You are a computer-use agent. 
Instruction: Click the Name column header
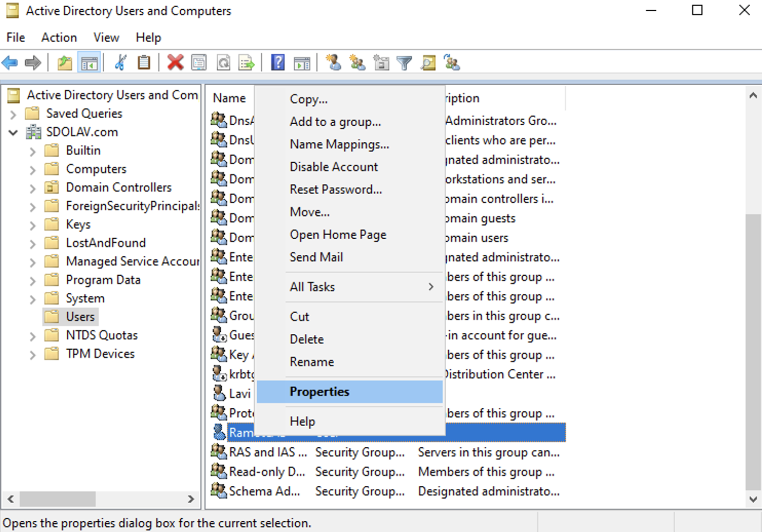tap(231, 98)
